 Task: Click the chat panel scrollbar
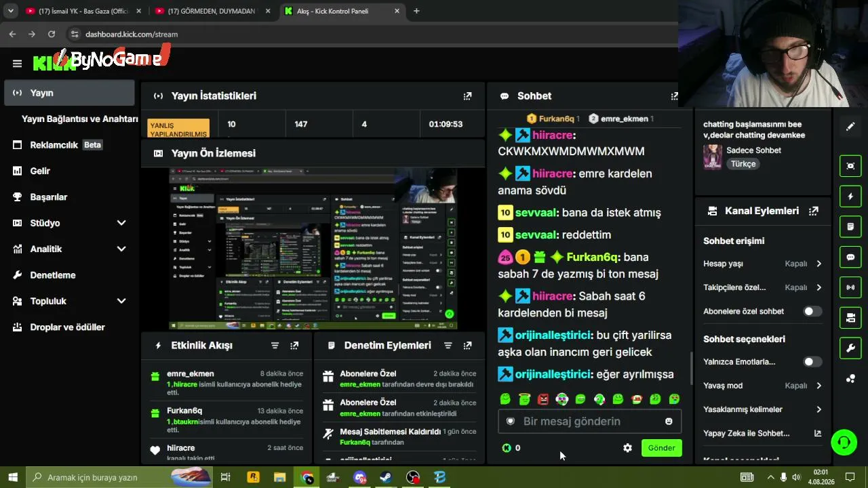click(x=692, y=368)
